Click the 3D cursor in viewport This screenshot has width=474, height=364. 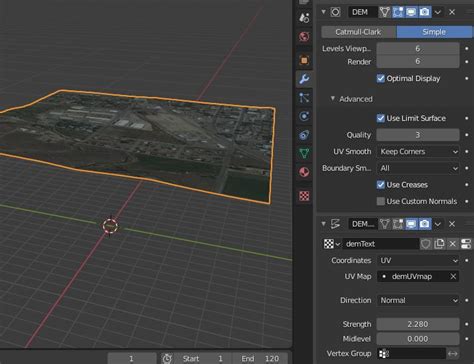[110, 226]
